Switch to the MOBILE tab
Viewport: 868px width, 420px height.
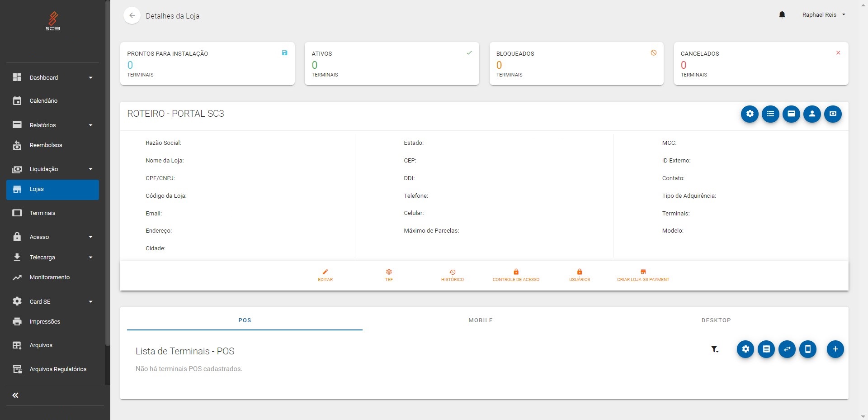[x=480, y=320]
